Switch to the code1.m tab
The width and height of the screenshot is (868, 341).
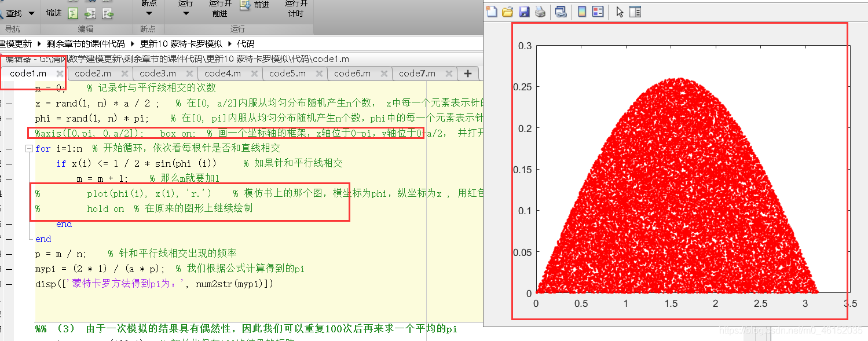click(28, 74)
